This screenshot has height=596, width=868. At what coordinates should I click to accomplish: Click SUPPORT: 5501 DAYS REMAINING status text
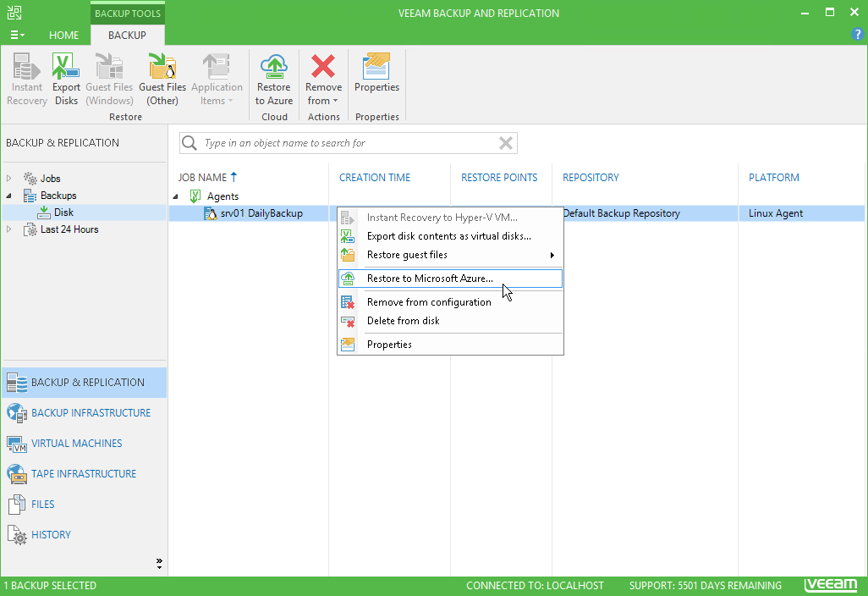click(x=706, y=586)
